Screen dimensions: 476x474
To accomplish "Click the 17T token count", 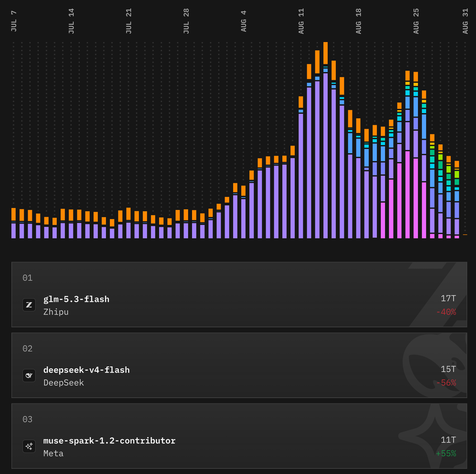I will (448, 298).
